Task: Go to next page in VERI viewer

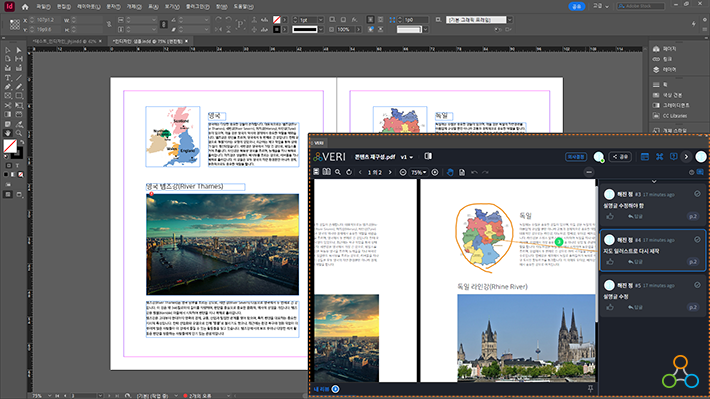Action: pyautogui.click(x=390, y=172)
